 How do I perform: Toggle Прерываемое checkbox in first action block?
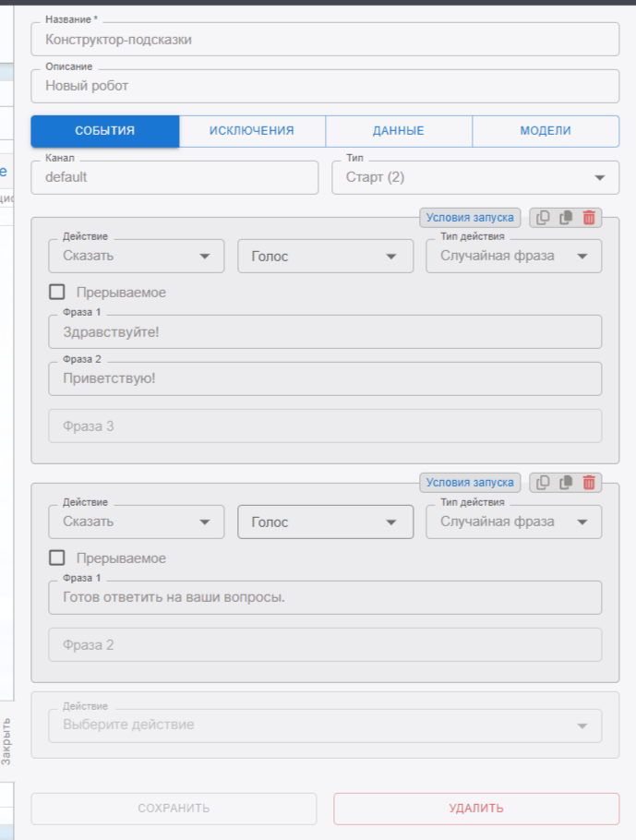(x=57, y=292)
